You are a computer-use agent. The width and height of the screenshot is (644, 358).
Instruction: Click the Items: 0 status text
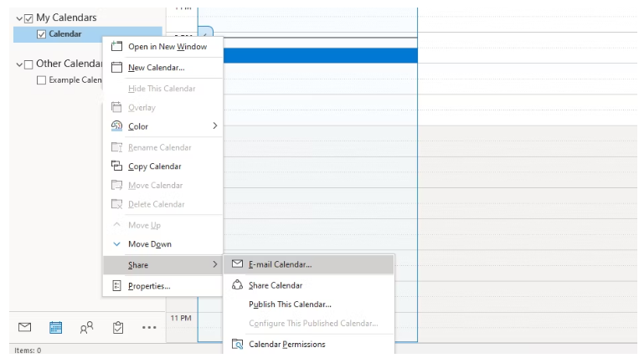click(28, 350)
